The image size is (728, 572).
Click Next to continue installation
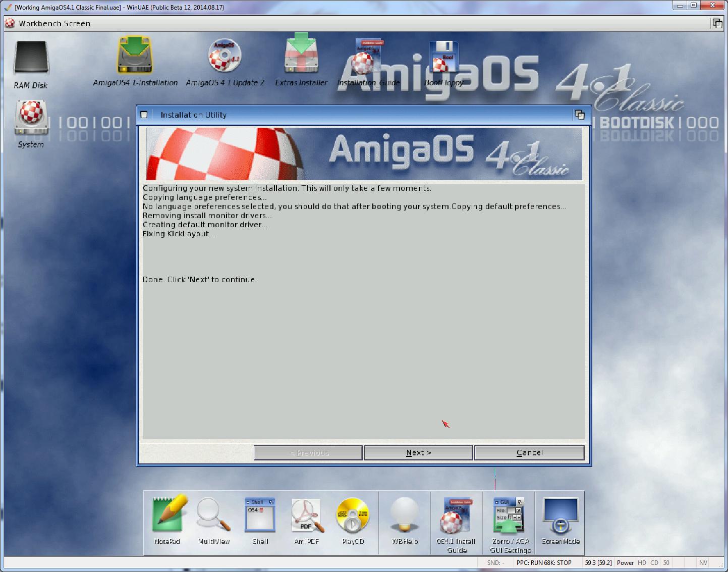click(418, 453)
